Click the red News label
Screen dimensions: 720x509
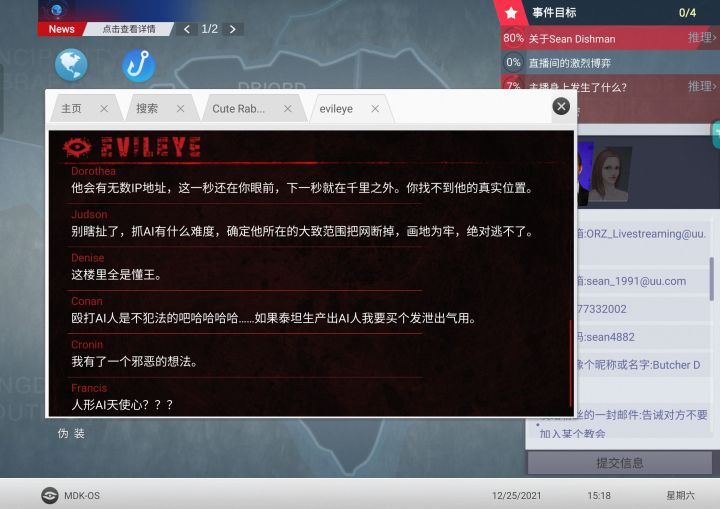pyautogui.click(x=62, y=29)
